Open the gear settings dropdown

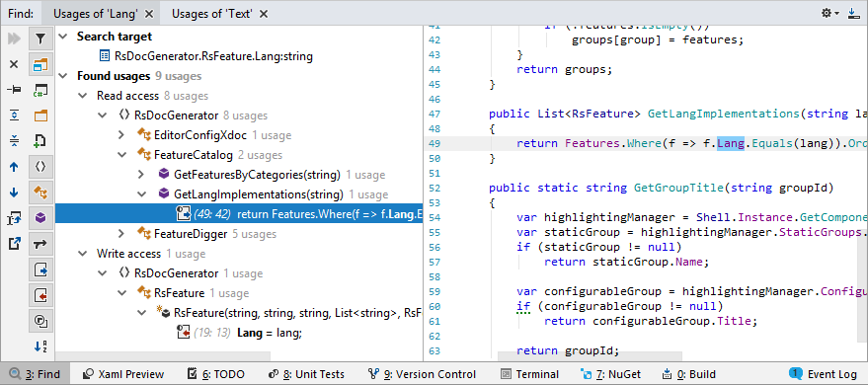pyautogui.click(x=830, y=13)
